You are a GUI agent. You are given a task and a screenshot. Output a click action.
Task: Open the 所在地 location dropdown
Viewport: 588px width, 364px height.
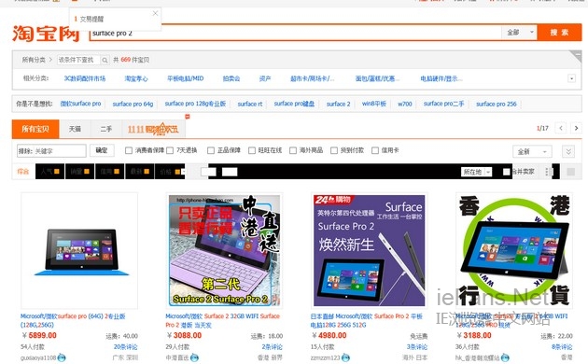click(477, 172)
